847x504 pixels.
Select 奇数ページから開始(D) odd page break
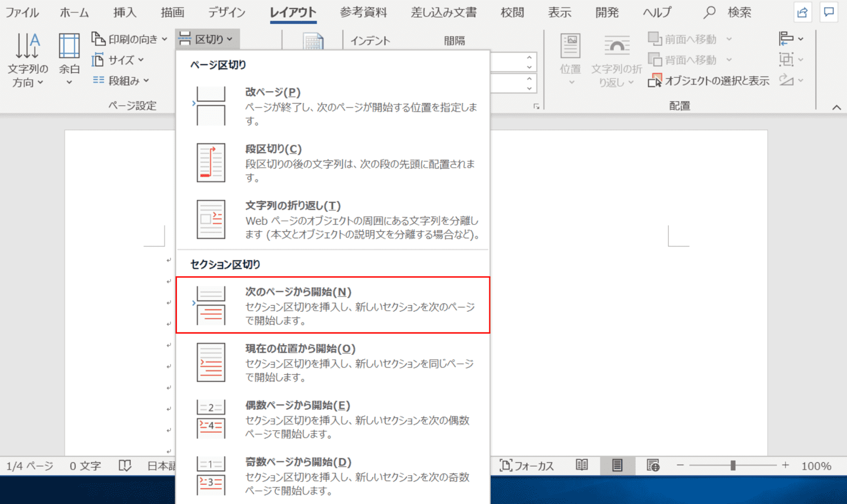pyautogui.click(x=333, y=476)
